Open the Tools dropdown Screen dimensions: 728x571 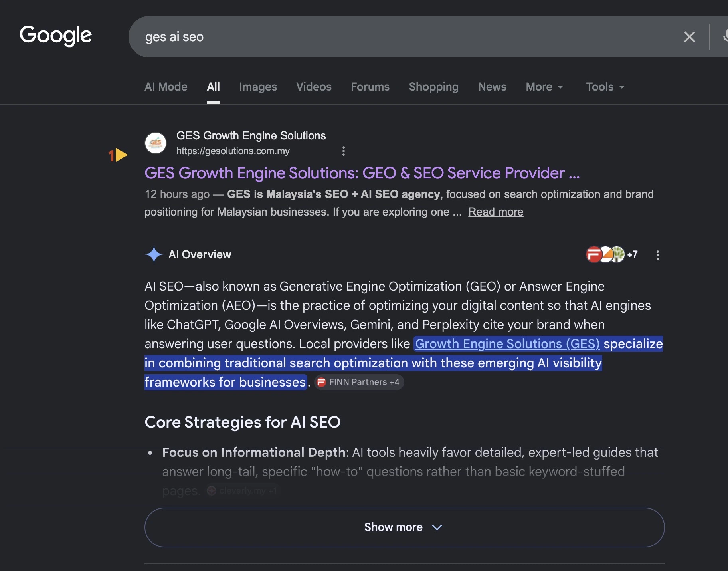605,87
